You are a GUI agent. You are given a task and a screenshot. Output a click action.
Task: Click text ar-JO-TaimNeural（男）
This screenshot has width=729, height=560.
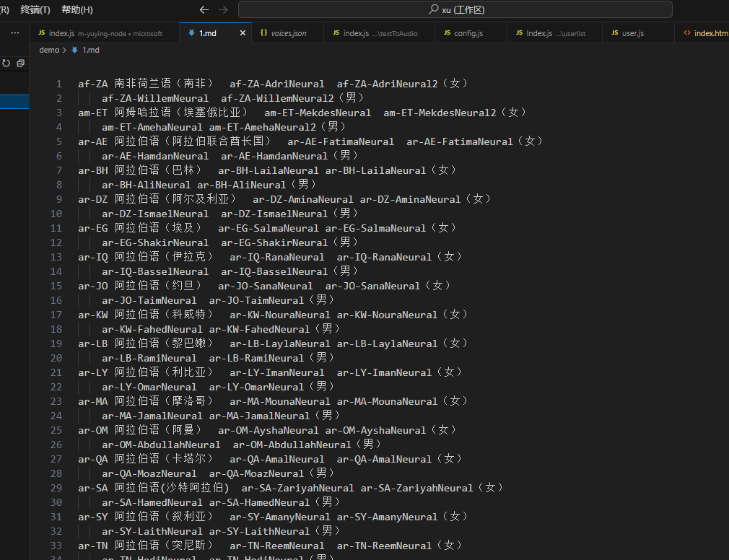(272, 300)
